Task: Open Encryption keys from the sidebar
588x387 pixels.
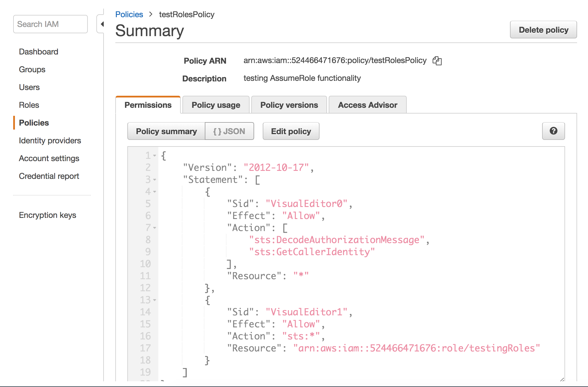Action: (x=48, y=215)
